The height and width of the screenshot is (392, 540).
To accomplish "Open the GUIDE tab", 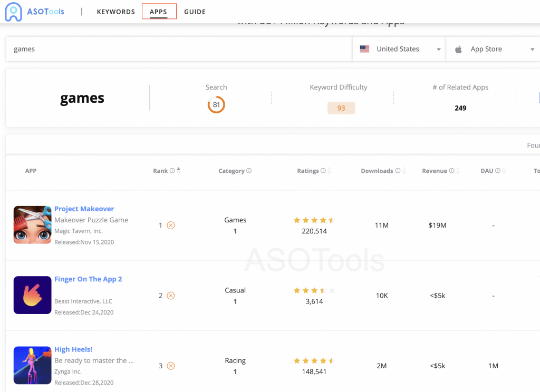I will tap(195, 12).
